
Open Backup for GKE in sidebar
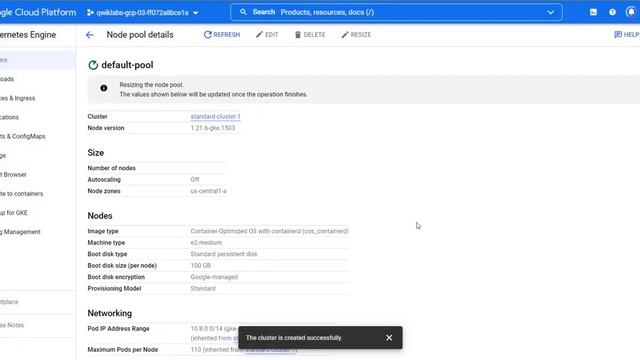(13, 213)
